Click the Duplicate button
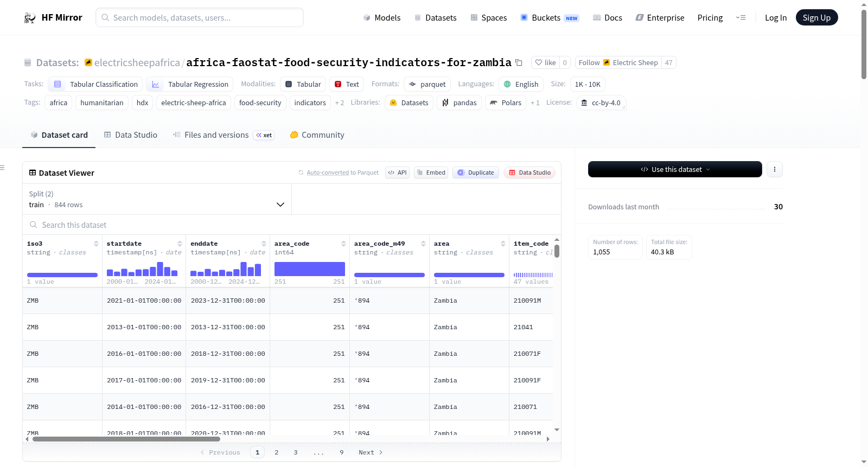Screen dimensions: 868x467 click(x=476, y=172)
